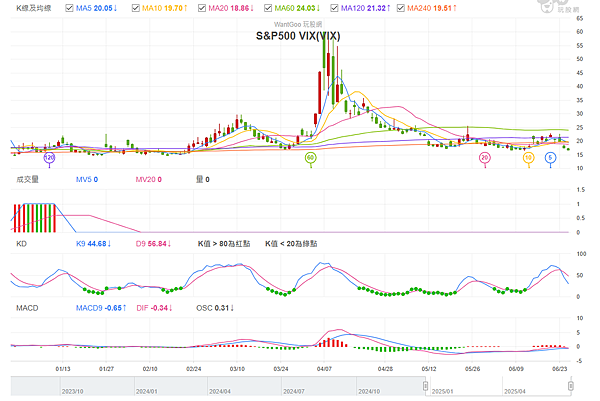Click the MV20 0 volume label
The width and height of the screenshot is (600, 401).
point(148,179)
